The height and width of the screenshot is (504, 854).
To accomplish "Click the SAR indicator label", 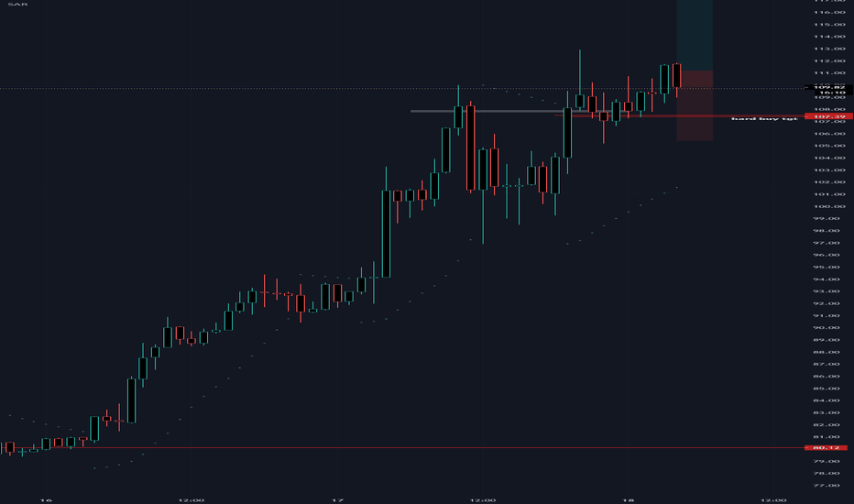I will 17,5.
